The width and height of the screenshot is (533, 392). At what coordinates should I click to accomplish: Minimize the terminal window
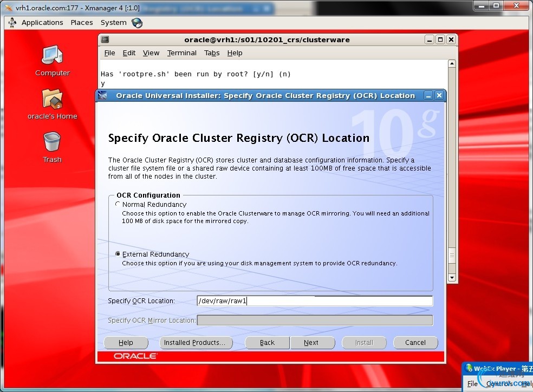[430, 40]
